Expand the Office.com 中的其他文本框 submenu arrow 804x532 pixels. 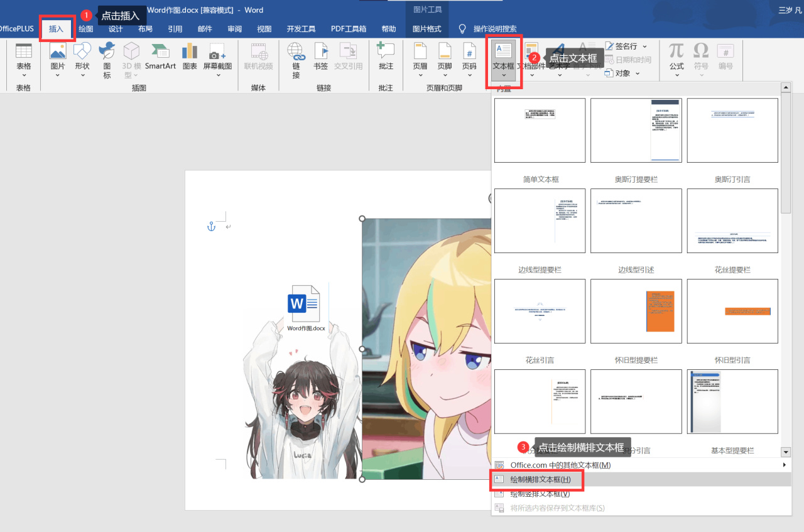784,465
